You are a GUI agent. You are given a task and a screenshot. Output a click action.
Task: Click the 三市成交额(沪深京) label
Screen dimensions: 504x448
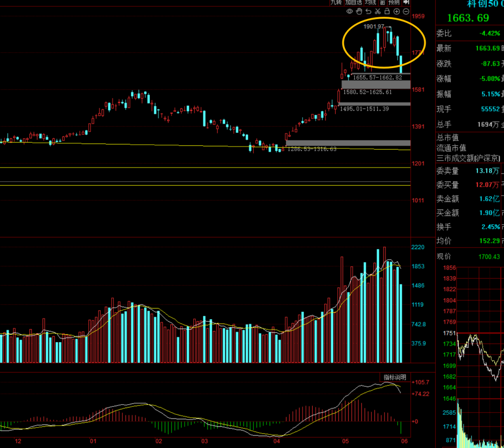[469, 159]
